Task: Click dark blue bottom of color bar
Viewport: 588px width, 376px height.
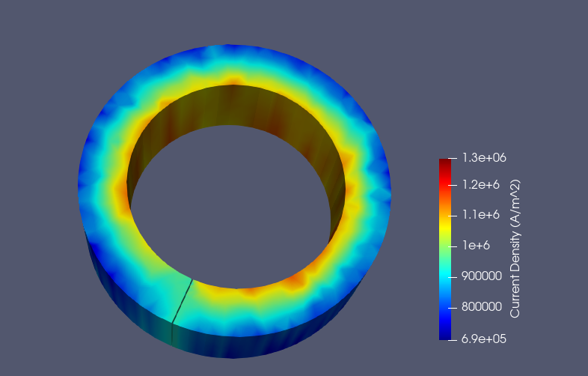Action: (445, 335)
